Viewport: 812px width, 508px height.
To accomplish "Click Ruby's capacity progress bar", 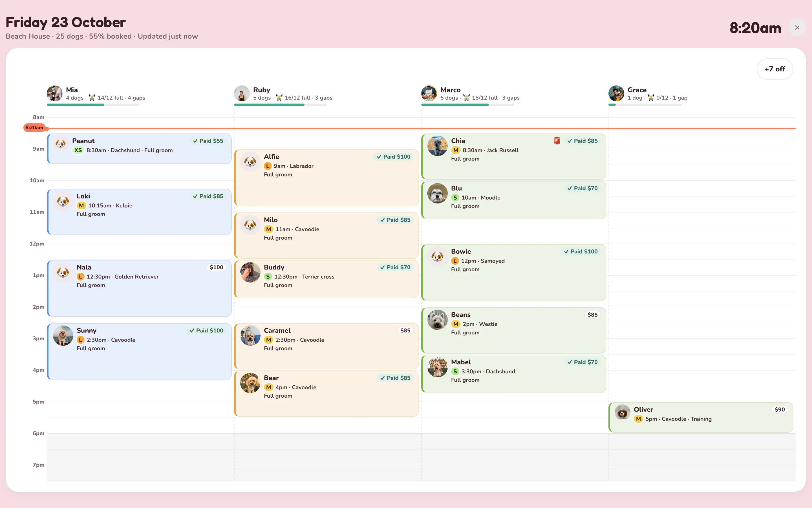I will [280, 105].
